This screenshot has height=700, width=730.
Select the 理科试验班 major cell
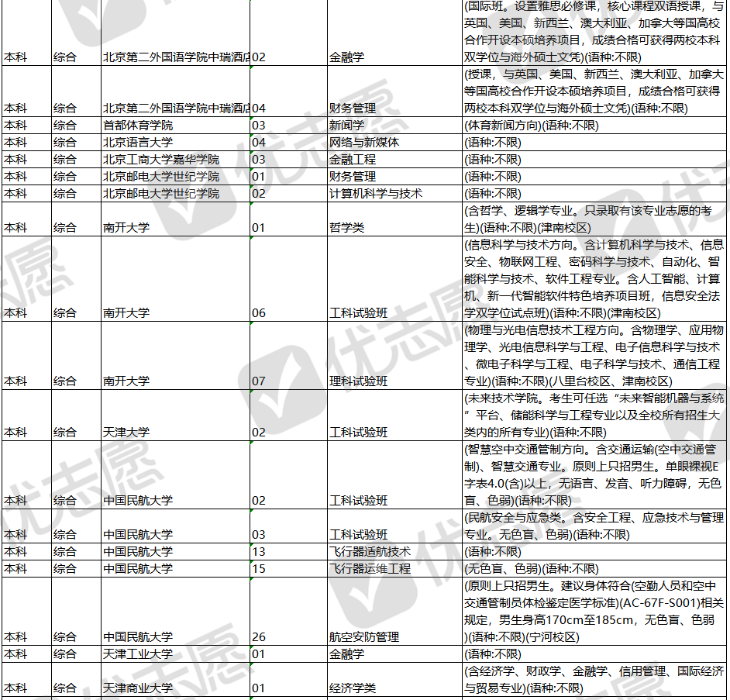coord(358,381)
